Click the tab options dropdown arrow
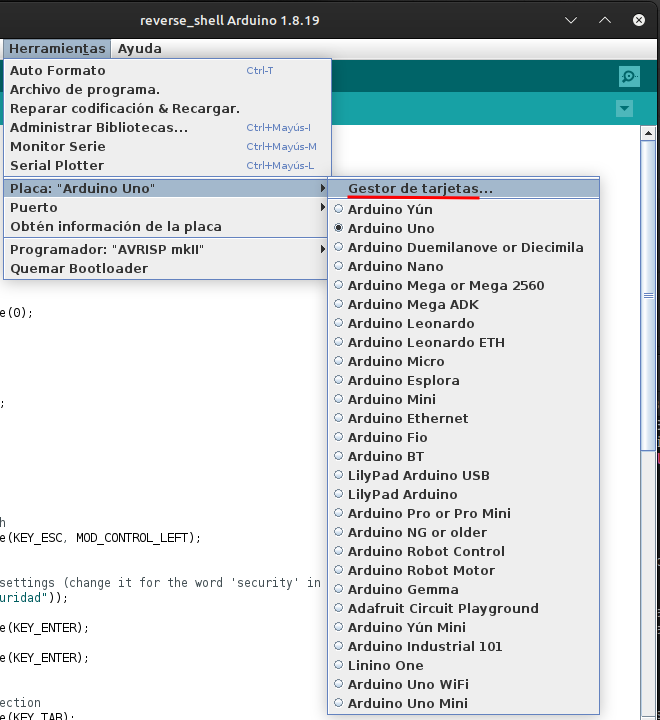660x720 pixels. pyautogui.click(x=625, y=108)
